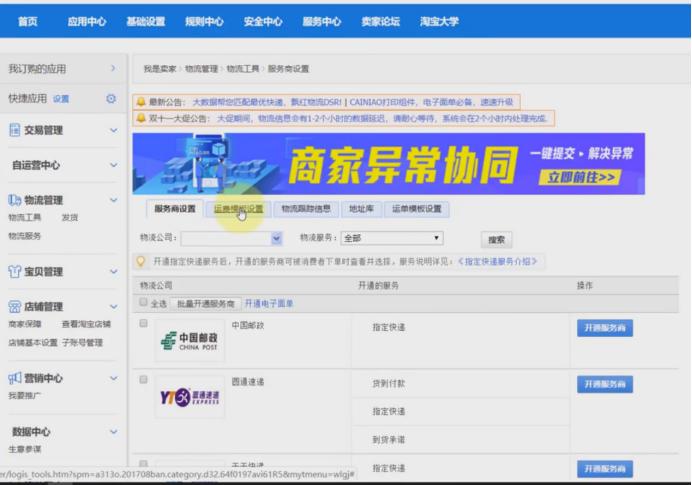Image resolution: width=692 pixels, height=485 pixels.
Task: Toggle the 全选 checkbox
Action: [143, 302]
